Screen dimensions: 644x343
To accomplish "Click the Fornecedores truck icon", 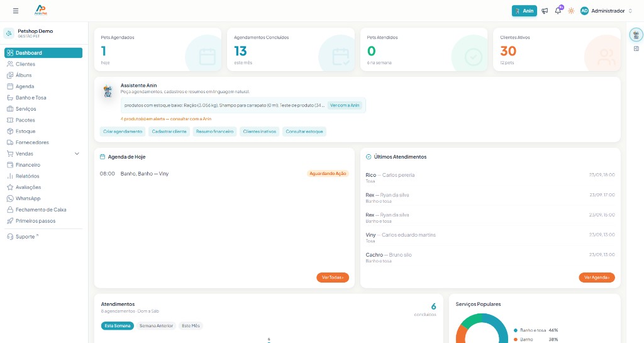I will pos(10,142).
